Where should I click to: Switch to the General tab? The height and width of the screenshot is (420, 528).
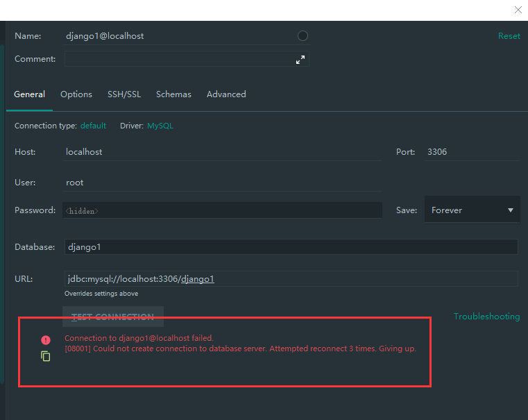(29, 94)
